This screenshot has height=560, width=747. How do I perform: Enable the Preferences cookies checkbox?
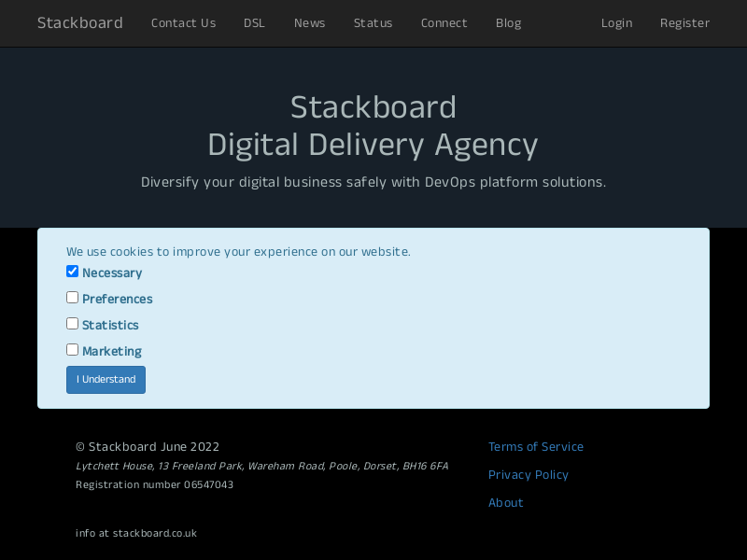tap(72, 298)
